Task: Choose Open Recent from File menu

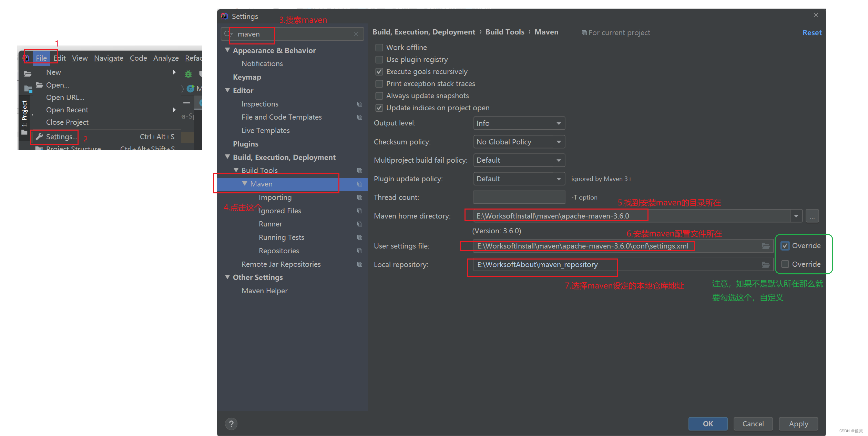Action: pos(67,110)
